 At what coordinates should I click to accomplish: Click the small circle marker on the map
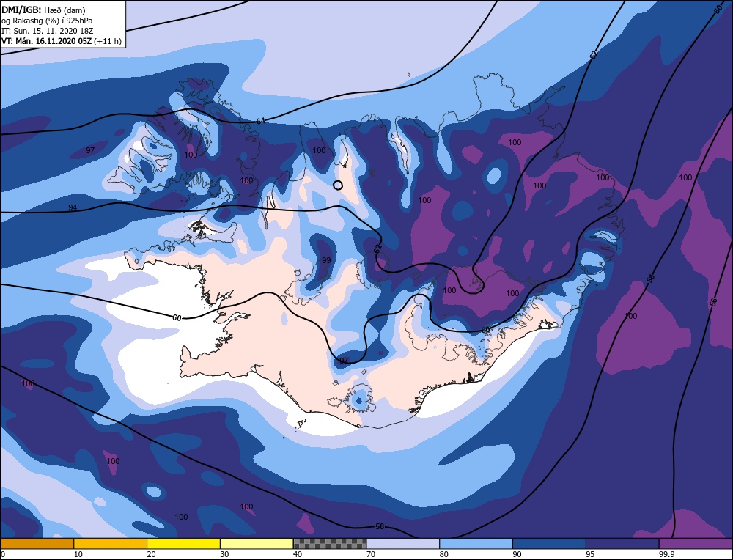[x=337, y=185]
